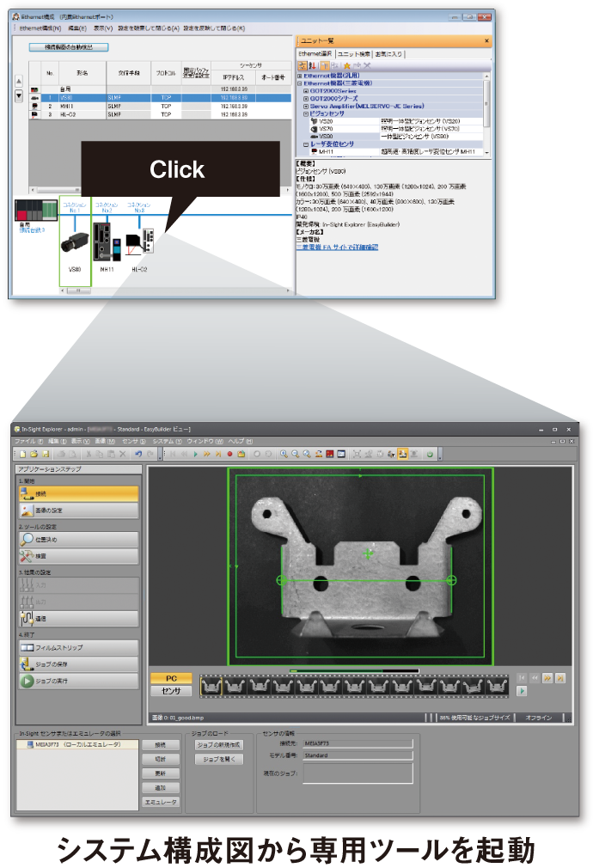Select the 通信 results step
The image size is (593, 868).
click(78, 618)
